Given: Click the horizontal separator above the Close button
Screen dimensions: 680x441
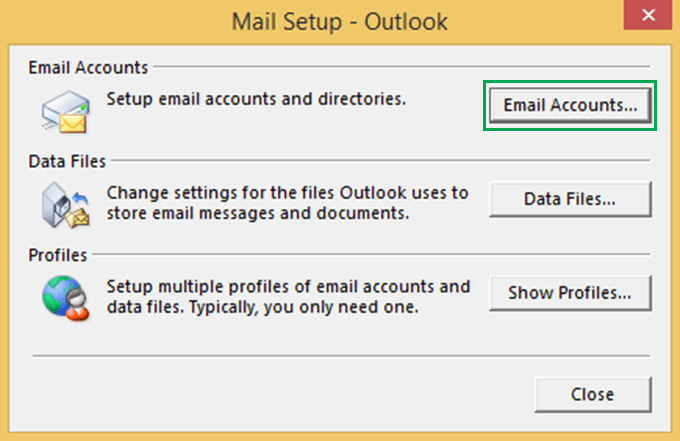Looking at the screenshot, I should click(x=340, y=355).
